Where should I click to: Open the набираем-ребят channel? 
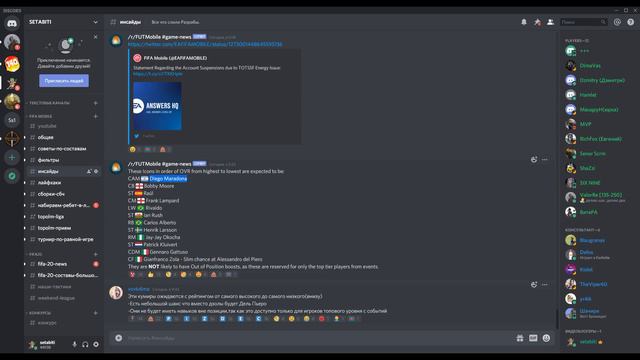click(x=64, y=205)
